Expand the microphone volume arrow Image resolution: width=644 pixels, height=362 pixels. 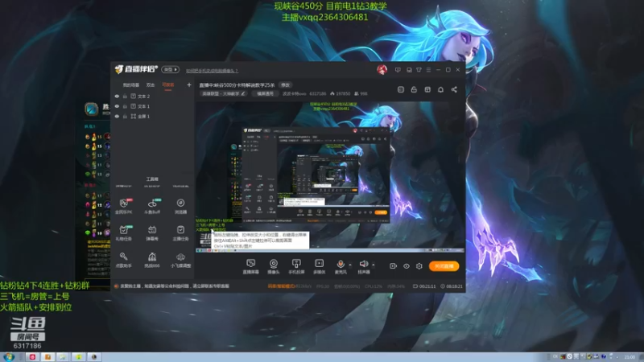(350, 265)
